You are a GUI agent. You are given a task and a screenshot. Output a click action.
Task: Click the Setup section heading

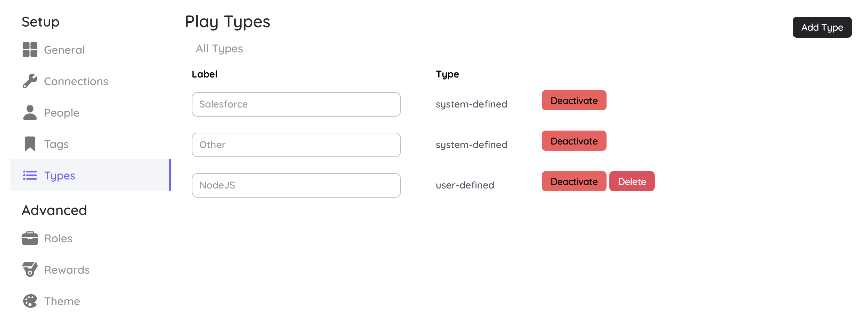(40, 22)
